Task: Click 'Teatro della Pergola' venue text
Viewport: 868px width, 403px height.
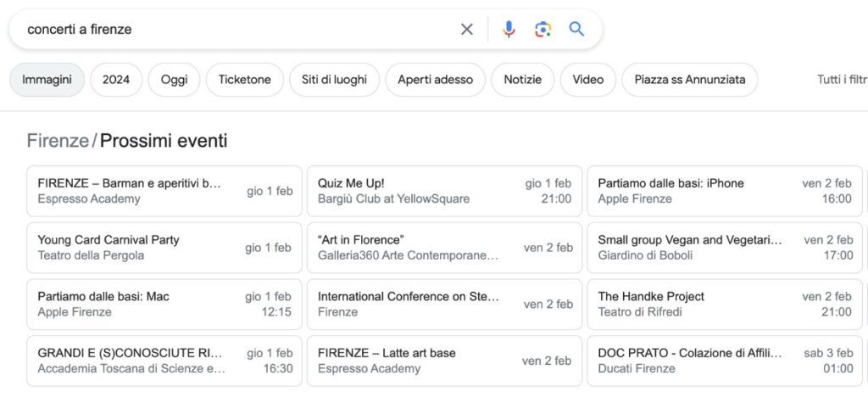Action: pyautogui.click(x=91, y=255)
